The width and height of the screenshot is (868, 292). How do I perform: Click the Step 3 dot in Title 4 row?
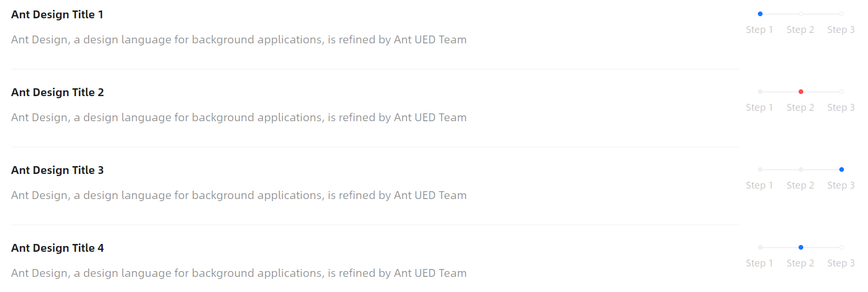pos(841,248)
